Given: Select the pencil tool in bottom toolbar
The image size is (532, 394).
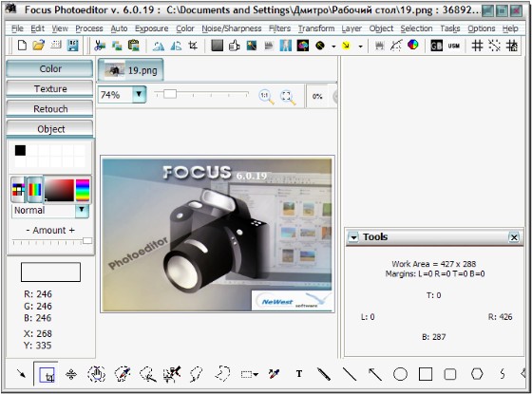Looking at the screenshot, I should click(324, 374).
